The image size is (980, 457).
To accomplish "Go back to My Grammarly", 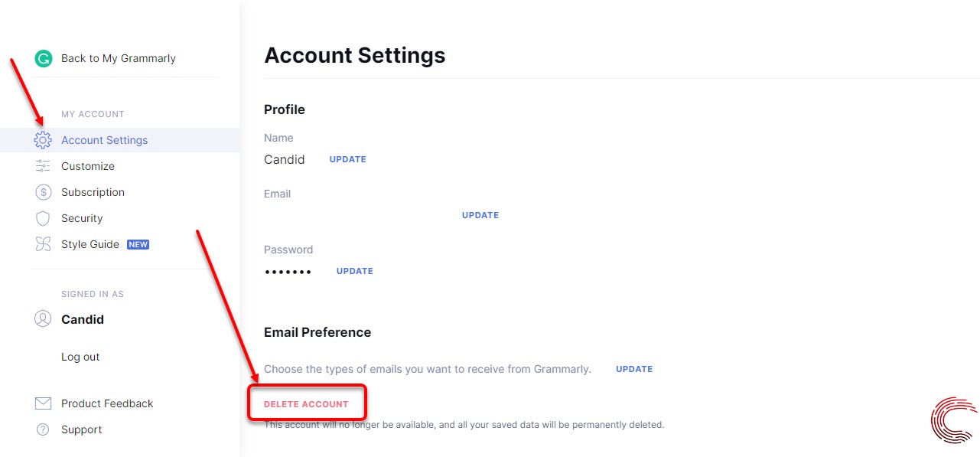I will 119,58.
